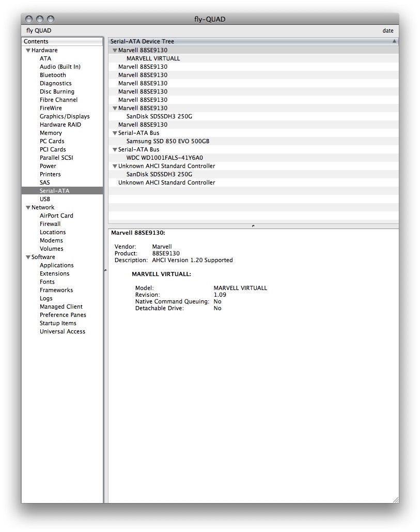Open Logs under Software
The width and height of the screenshot is (420, 532).
(x=46, y=299)
